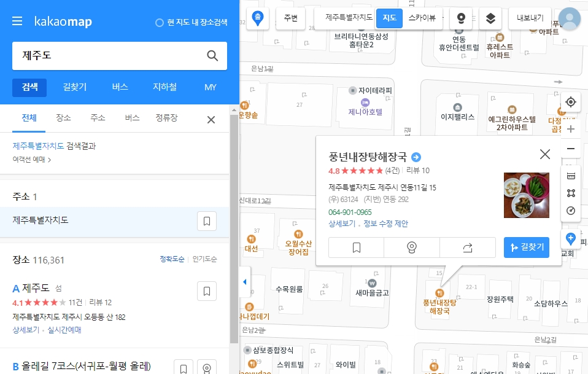Open roadview for 올레길 7코스 result
588x374 pixels.
207,368
